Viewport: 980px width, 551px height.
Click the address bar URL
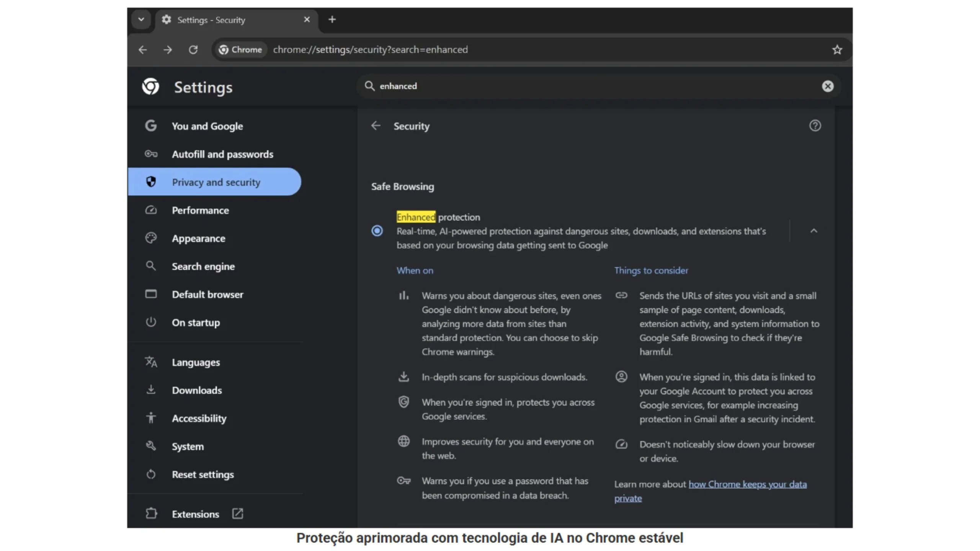coord(370,50)
